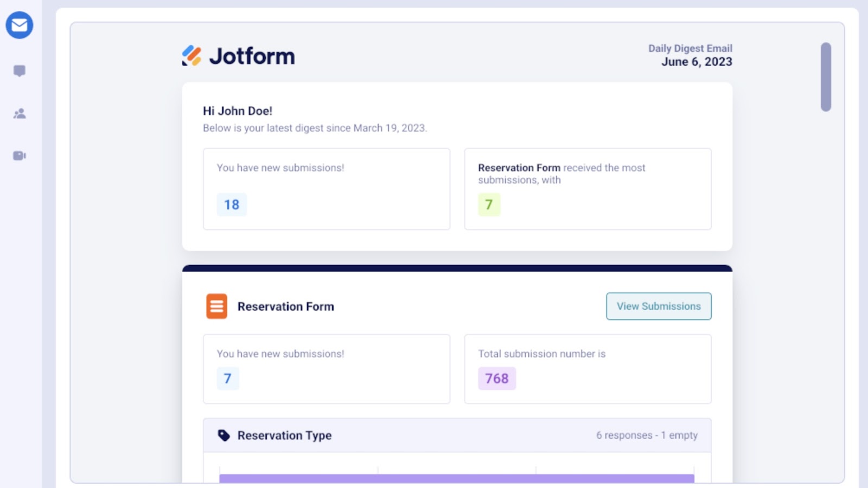
Task: Click the green 7 submissions badge
Action: (x=489, y=204)
